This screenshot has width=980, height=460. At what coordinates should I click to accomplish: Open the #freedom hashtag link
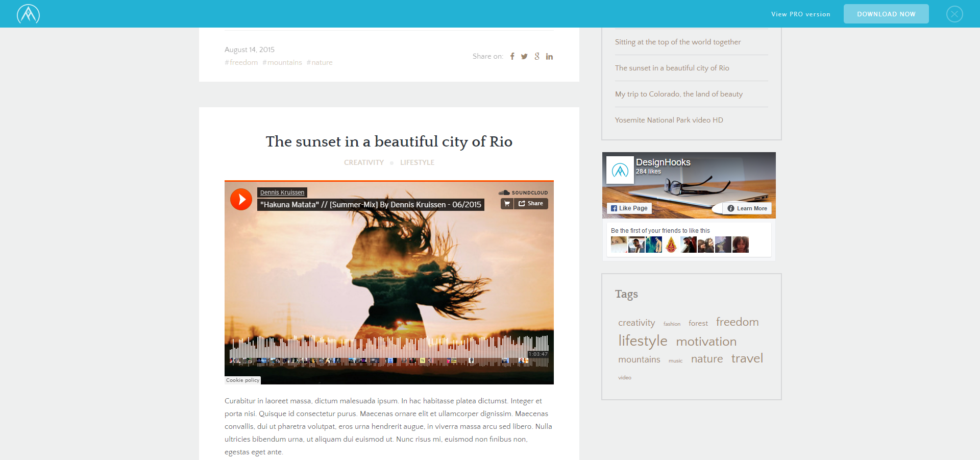point(241,62)
